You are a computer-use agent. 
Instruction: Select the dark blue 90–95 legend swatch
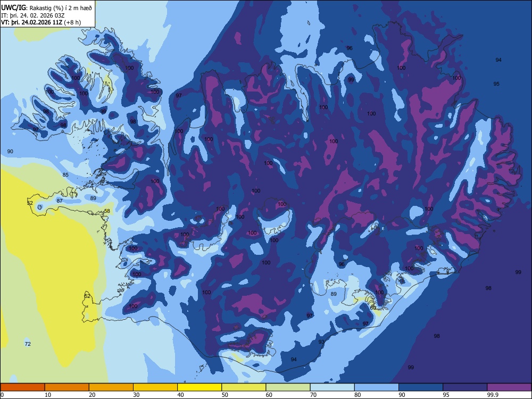[421, 387]
